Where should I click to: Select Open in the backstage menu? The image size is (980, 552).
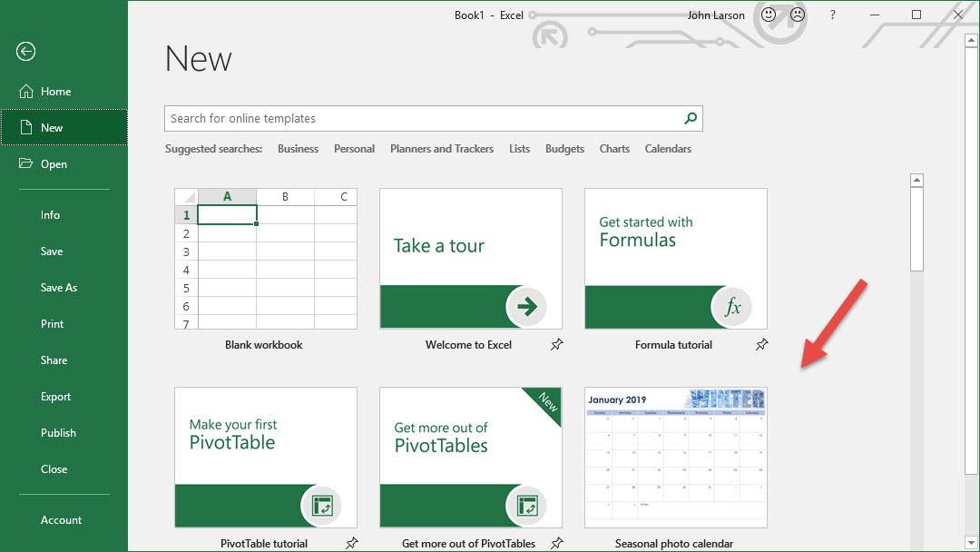[x=54, y=164]
